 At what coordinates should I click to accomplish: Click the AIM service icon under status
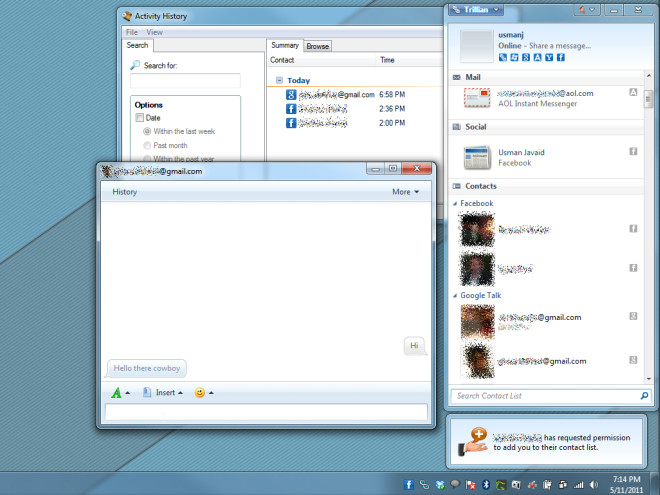[x=538, y=57]
